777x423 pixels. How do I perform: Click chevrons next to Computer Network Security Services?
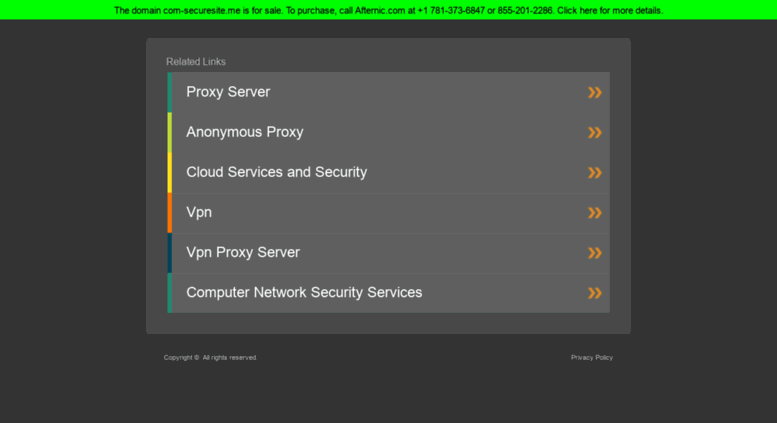[595, 293]
